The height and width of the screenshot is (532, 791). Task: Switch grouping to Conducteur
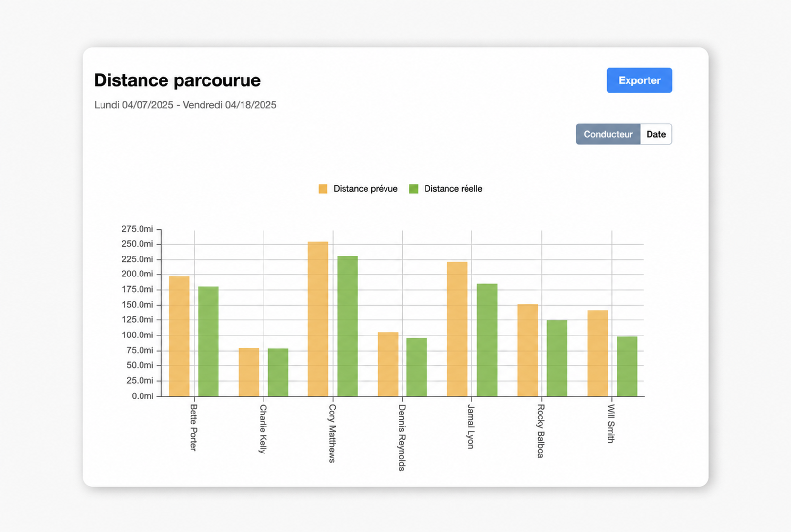point(608,134)
